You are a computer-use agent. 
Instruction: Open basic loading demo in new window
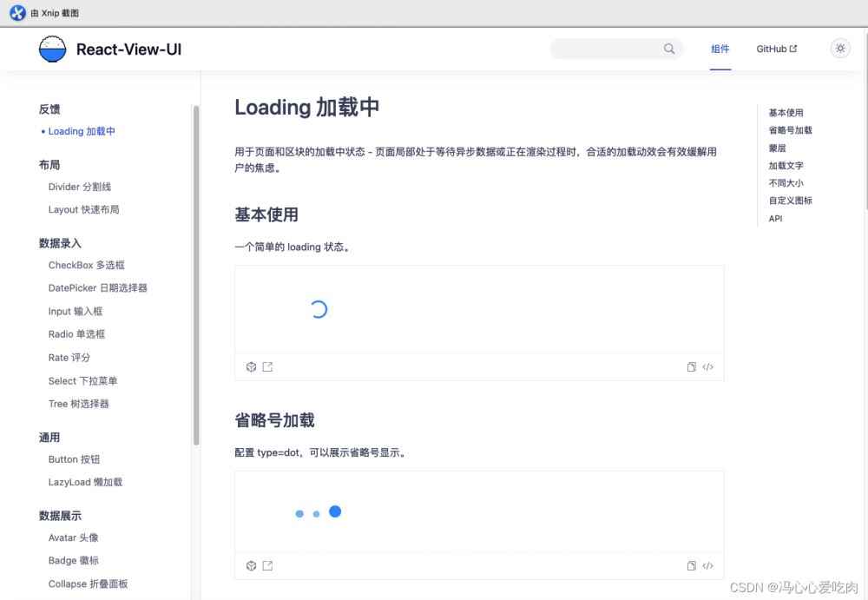267,367
